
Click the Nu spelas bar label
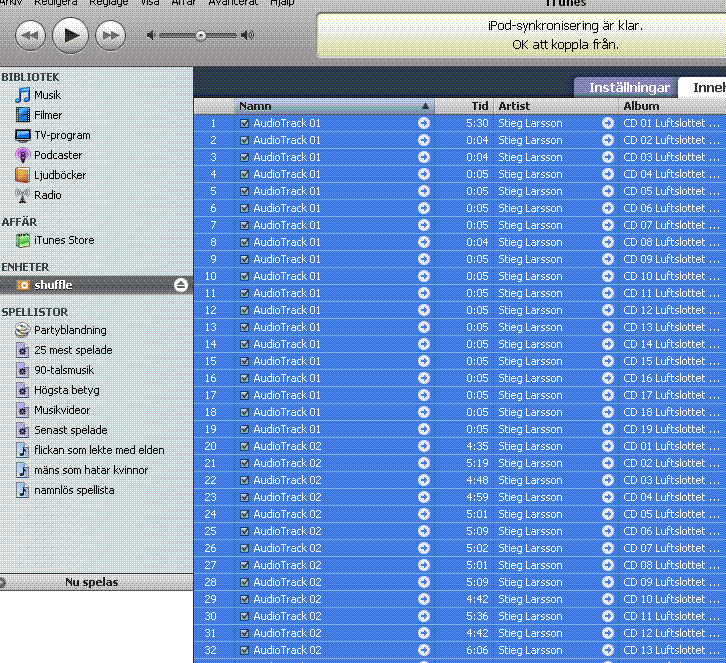click(92, 582)
